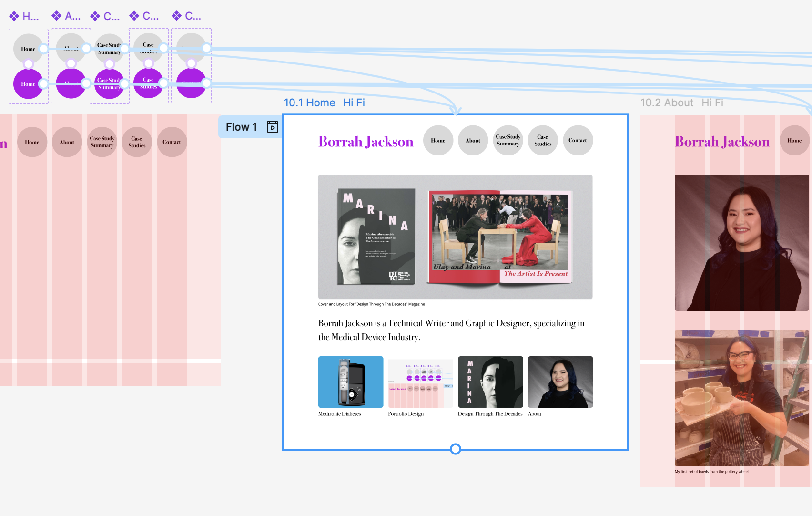Select the purple Home state variant button
Screen dimensions: 812x516
click(x=29, y=84)
